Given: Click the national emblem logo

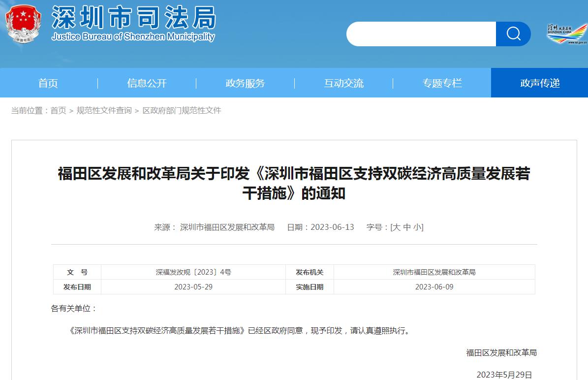Looking at the screenshot, I should pos(23,24).
